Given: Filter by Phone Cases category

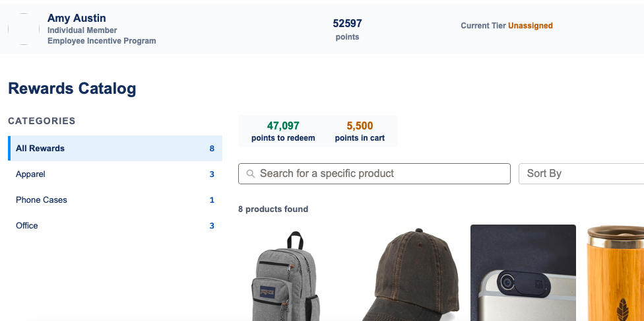Looking at the screenshot, I should click(115, 199).
